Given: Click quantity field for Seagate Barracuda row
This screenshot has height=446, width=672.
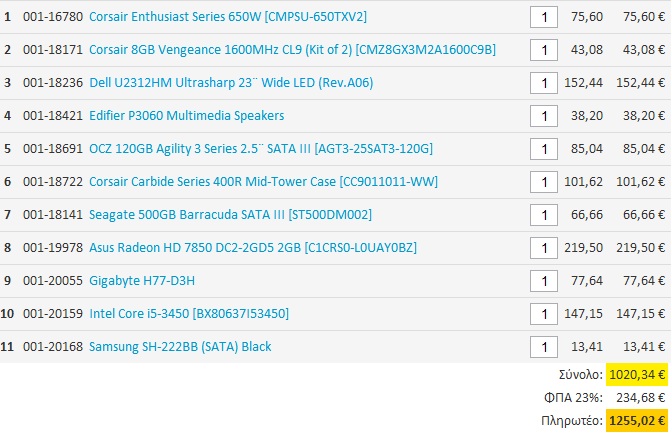Looking at the screenshot, I should (x=544, y=215).
